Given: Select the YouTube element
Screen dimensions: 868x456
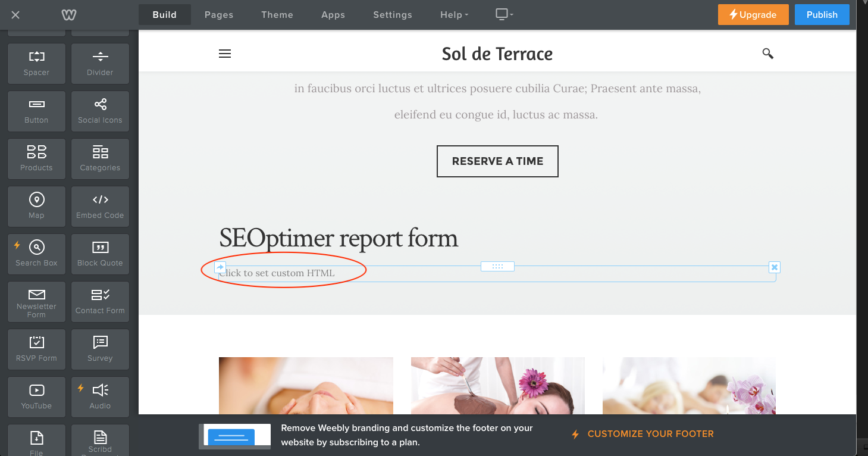Looking at the screenshot, I should pyautogui.click(x=36, y=396).
